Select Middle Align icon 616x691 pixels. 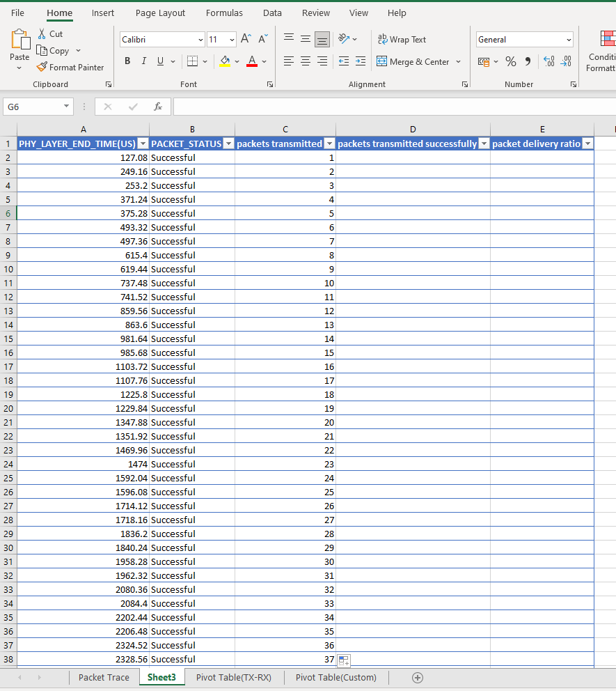[306, 39]
